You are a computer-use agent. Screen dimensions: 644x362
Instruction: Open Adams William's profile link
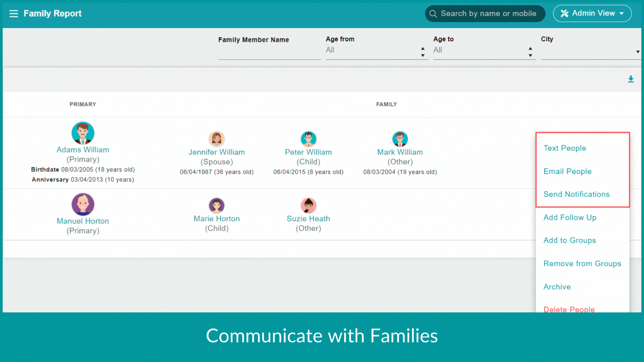click(x=83, y=150)
